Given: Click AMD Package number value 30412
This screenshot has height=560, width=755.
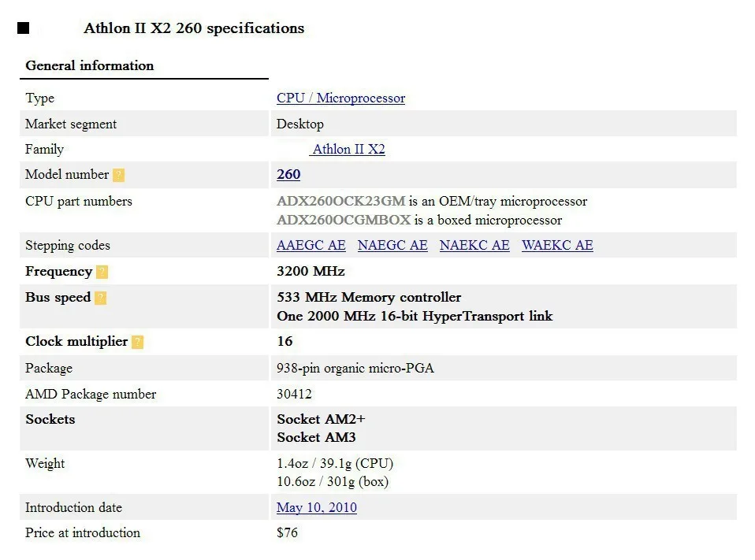Looking at the screenshot, I should click(x=294, y=395).
